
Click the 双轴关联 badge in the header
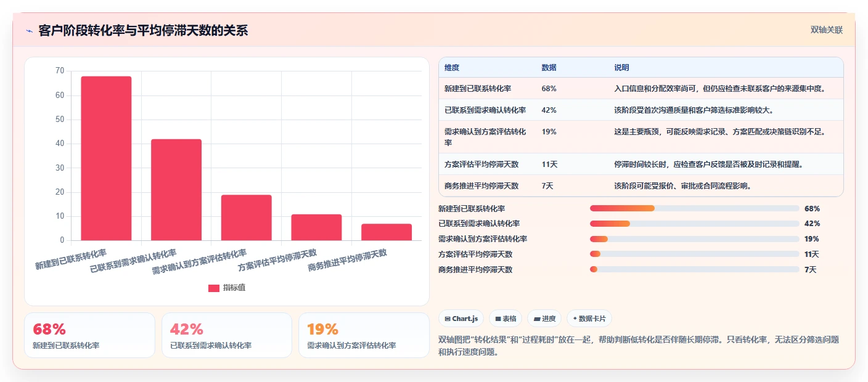826,30
